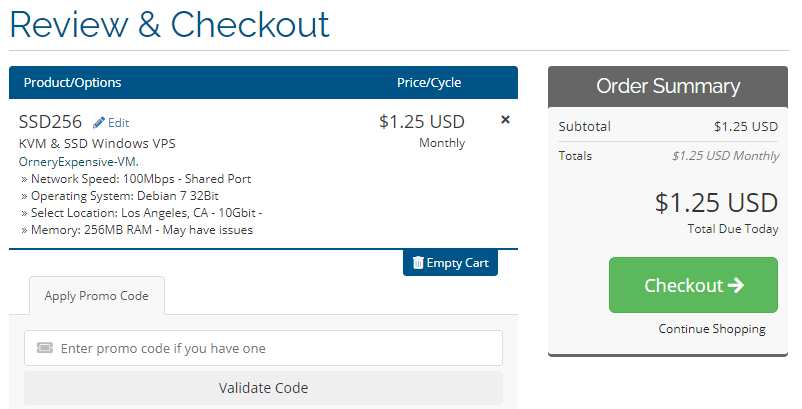Click the Total Due Today amount
The width and height of the screenshot is (802, 409).
pos(716,203)
